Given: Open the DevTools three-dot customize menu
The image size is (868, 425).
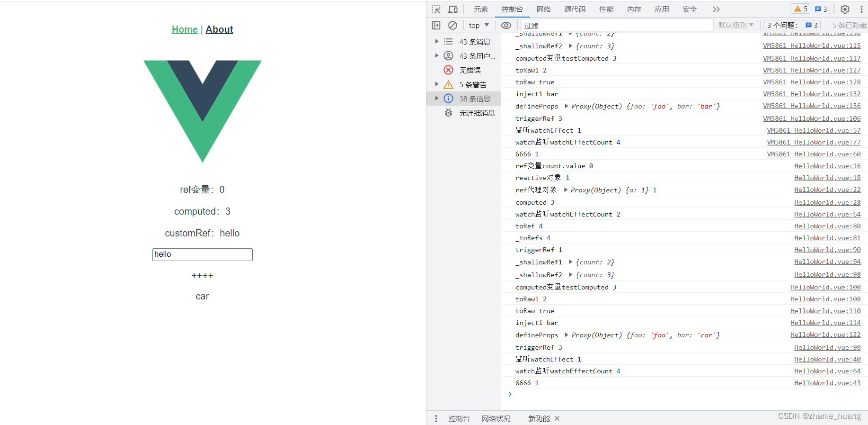Looking at the screenshot, I should [x=861, y=9].
